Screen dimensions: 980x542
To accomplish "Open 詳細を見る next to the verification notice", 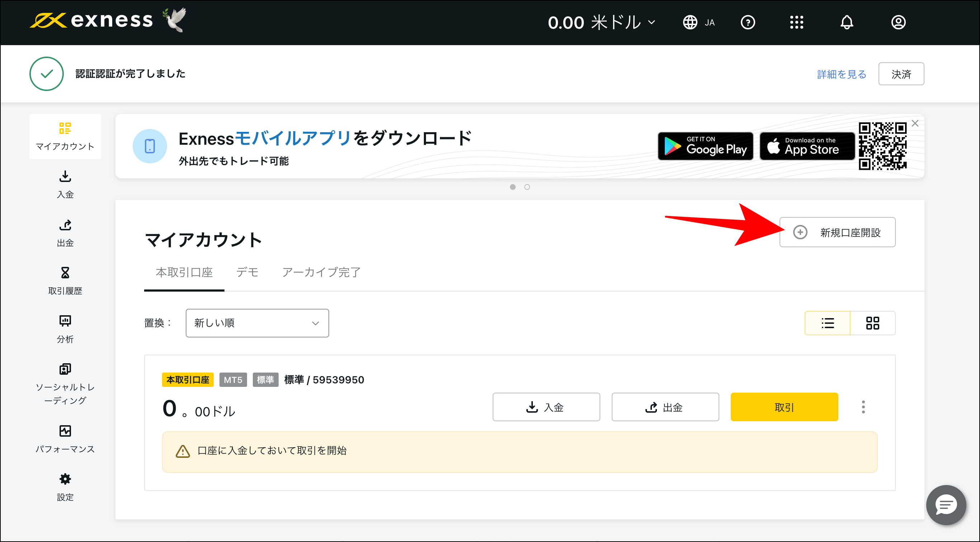I will tap(841, 74).
